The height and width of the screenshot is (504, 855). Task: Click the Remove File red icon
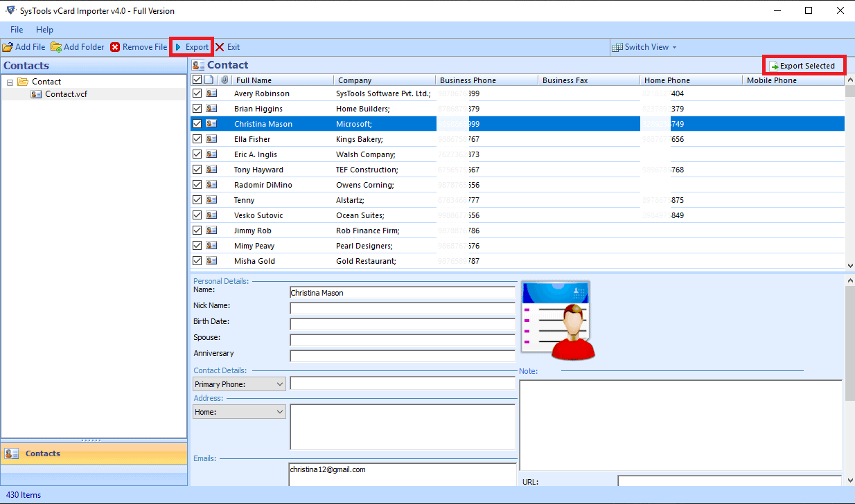pos(115,47)
